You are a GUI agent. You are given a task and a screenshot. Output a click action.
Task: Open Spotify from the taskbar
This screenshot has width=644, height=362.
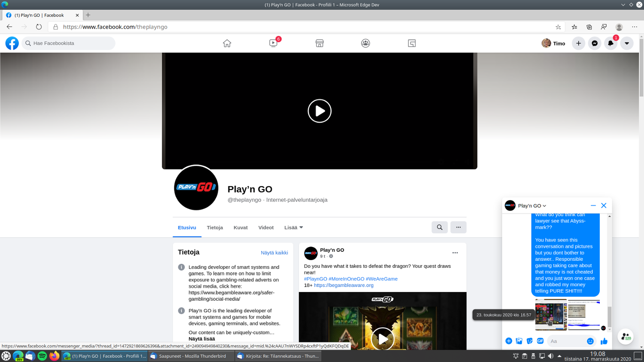click(42, 356)
